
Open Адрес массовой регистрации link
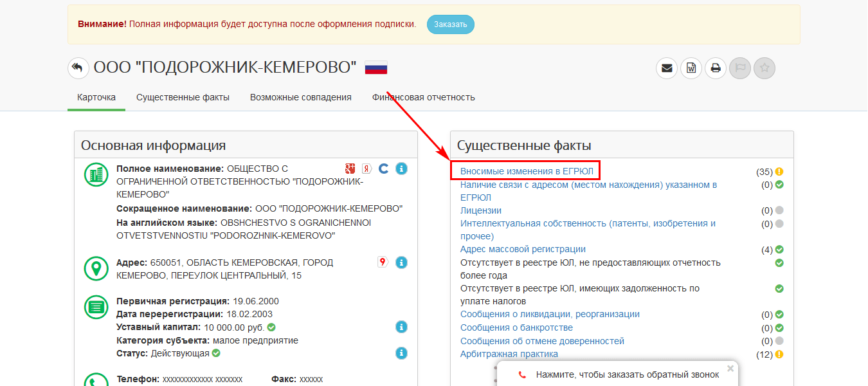(x=523, y=249)
